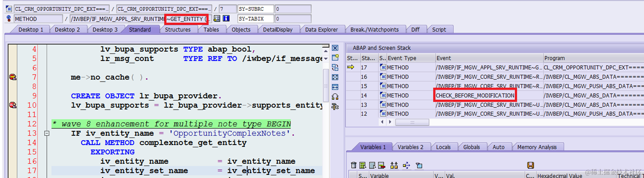Viewport: 644px width, 178px height.
Task: Click the first green list icon in the variables toolbar
Action: 362,165
